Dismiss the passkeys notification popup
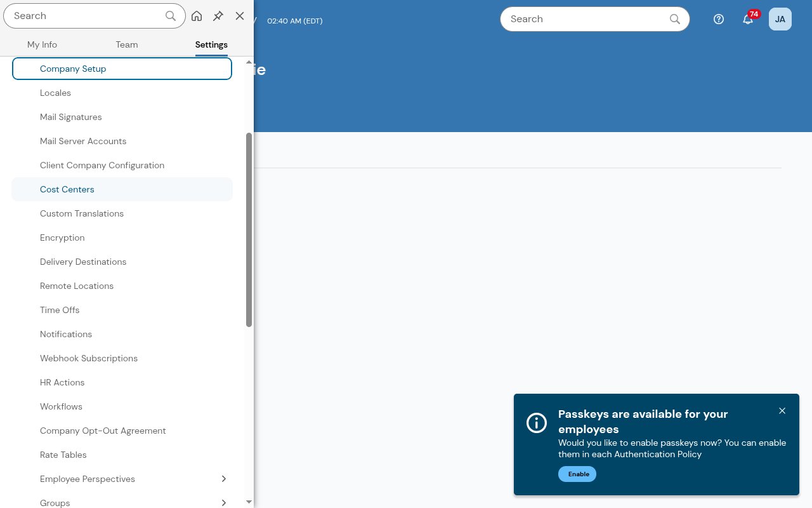This screenshot has width=812, height=508. tap(782, 411)
